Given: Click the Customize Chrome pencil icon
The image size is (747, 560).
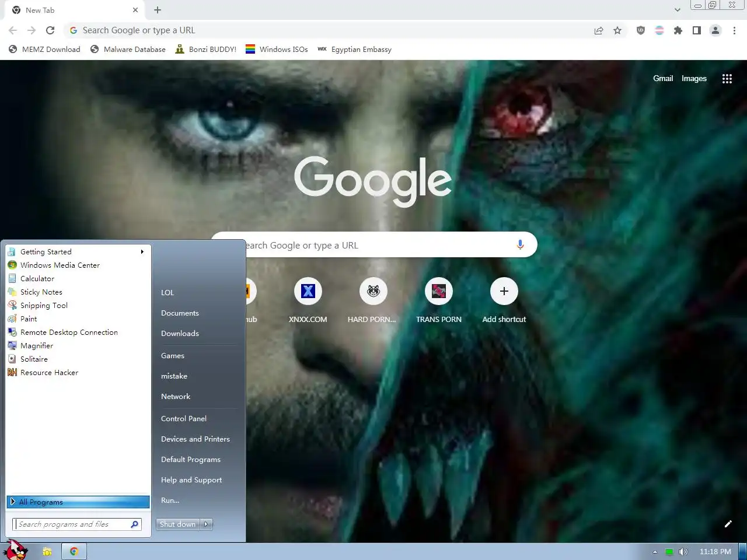Looking at the screenshot, I should click(x=728, y=524).
